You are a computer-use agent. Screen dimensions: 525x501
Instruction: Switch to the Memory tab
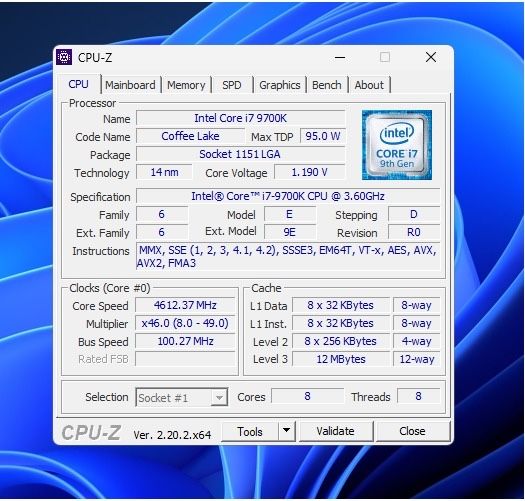tap(186, 85)
